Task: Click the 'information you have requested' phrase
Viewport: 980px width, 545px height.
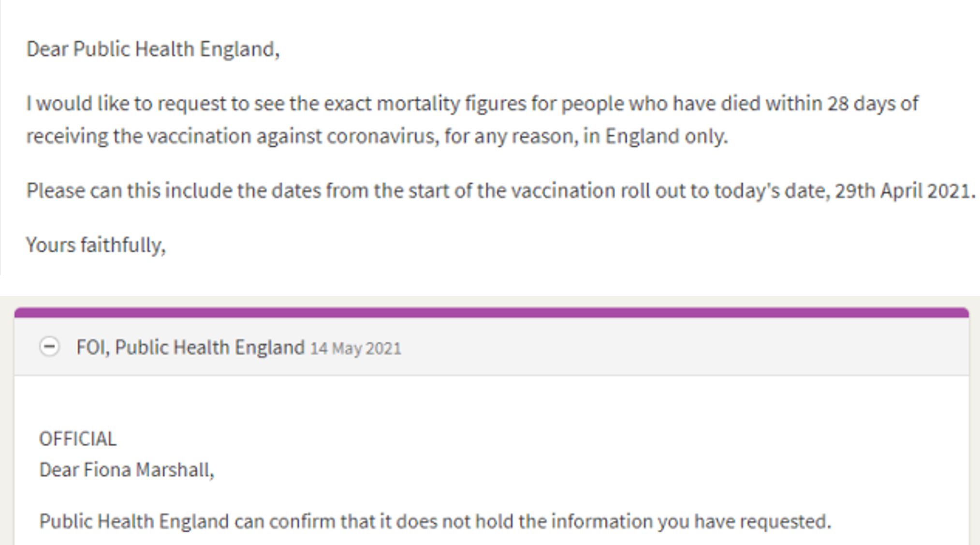Action: (690, 521)
